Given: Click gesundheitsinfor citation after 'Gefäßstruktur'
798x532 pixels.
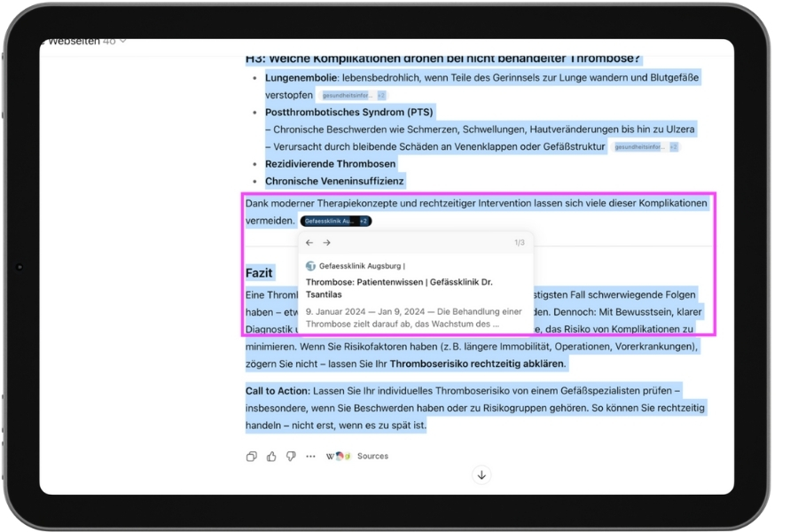Looking at the screenshot, I should (638, 147).
